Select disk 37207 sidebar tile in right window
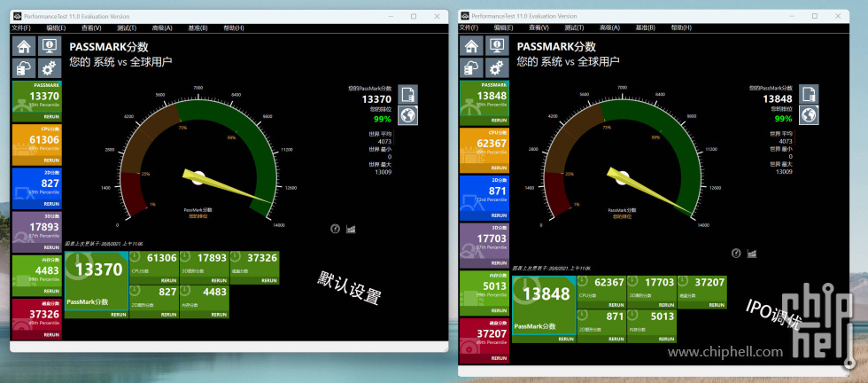 [484, 340]
